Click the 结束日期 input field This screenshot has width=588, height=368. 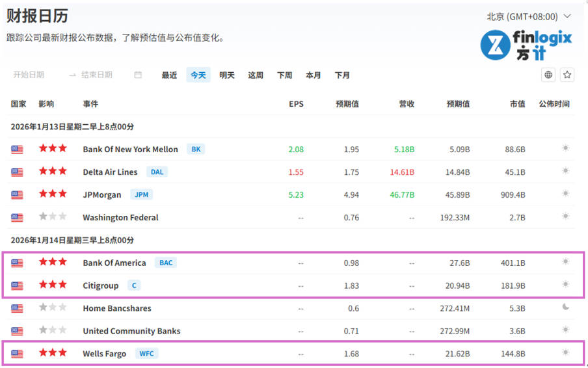point(97,75)
